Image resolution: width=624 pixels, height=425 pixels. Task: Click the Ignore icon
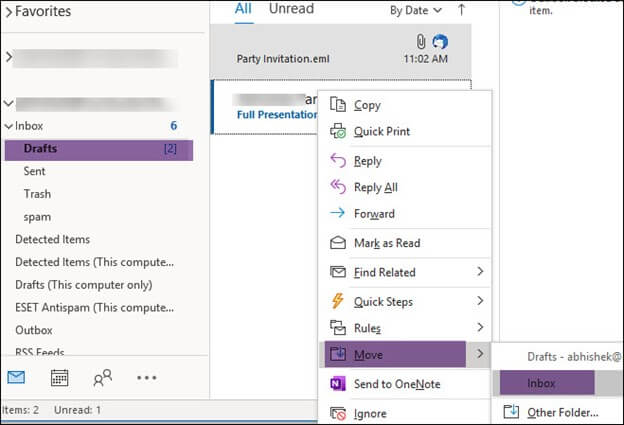(x=338, y=413)
